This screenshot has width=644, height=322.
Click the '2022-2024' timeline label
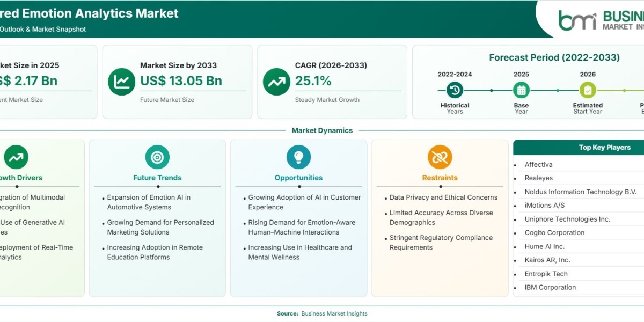pos(455,75)
